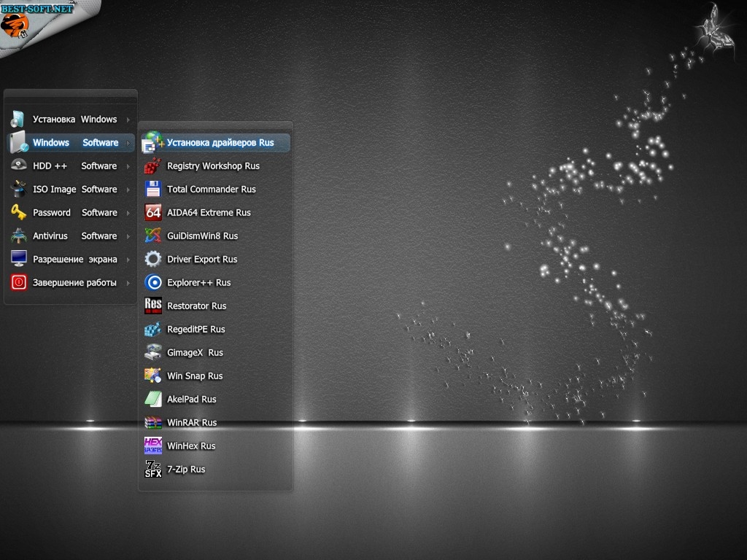Click the RegeditPE blue cubes icon
The image size is (747, 560).
pyautogui.click(x=153, y=329)
